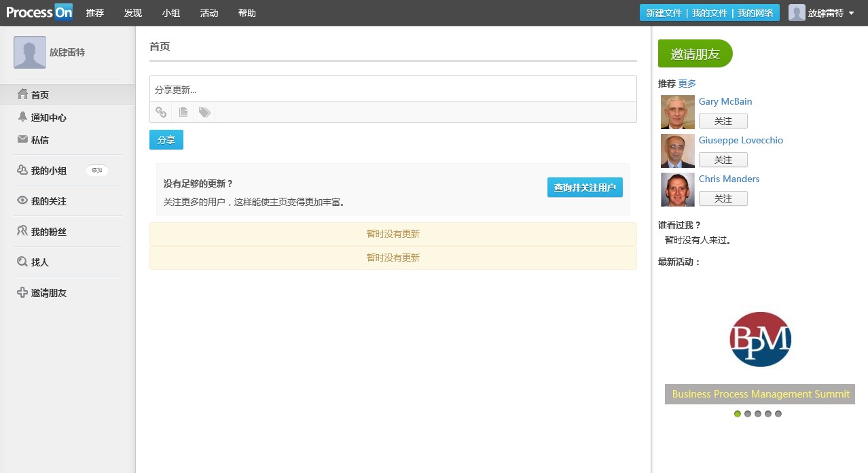Click the 更多 link beside 推荐
Screen dimensions: 868x473
687,84
